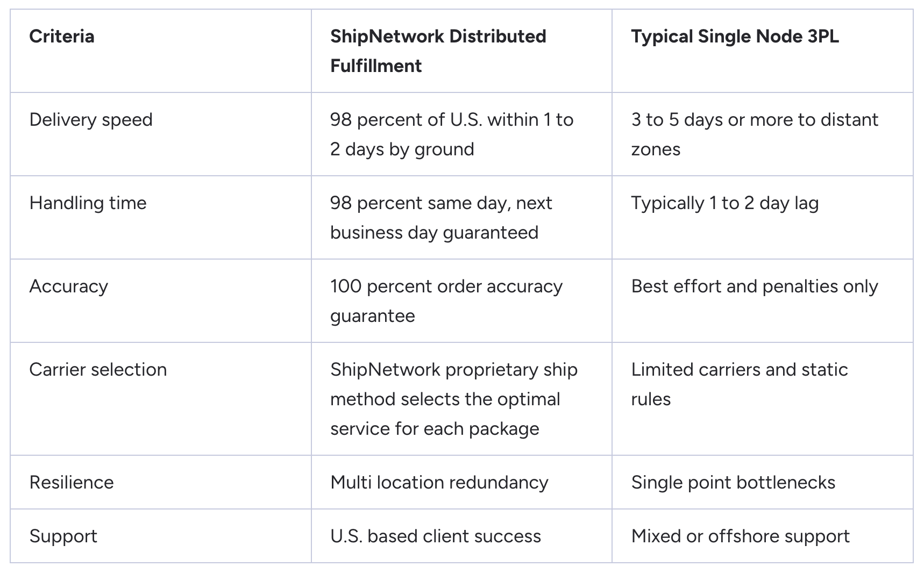Click the Support row label
The height and width of the screenshot is (574, 924).
click(63, 536)
